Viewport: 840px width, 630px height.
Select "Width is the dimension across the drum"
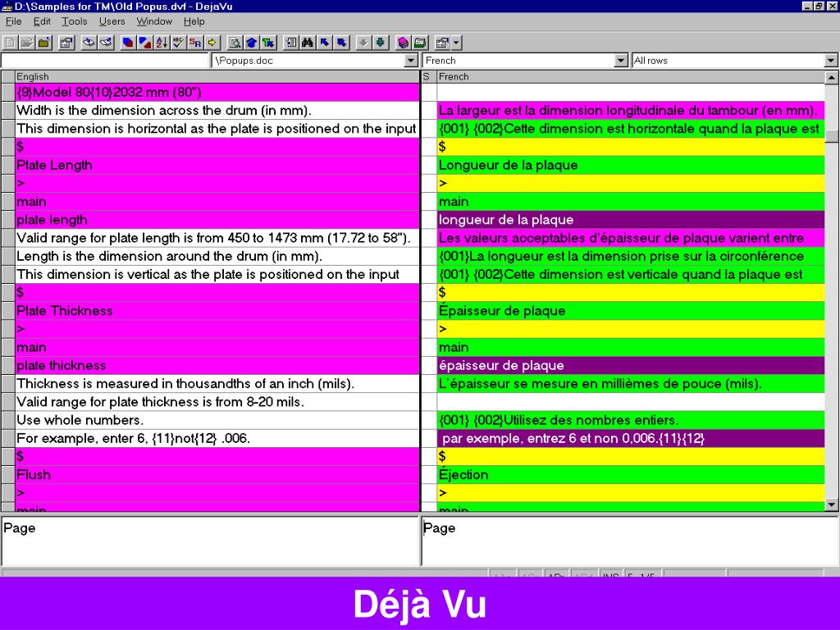[217, 111]
